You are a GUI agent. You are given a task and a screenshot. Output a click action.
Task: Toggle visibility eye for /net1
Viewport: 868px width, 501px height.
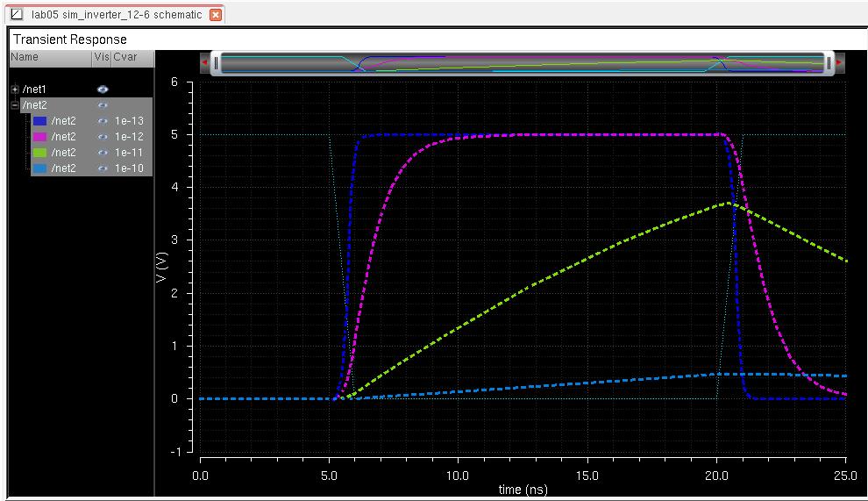[103, 89]
